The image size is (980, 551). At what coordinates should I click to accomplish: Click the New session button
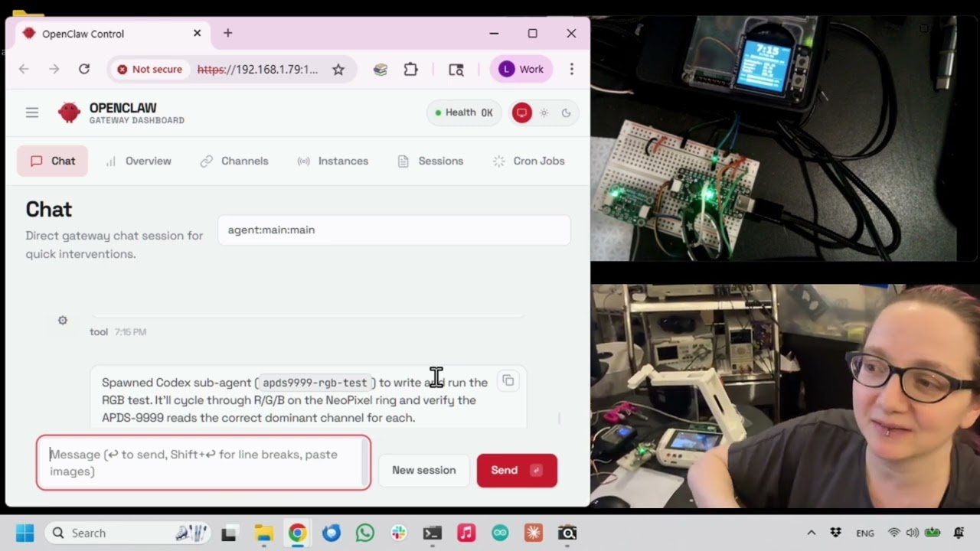(423, 470)
